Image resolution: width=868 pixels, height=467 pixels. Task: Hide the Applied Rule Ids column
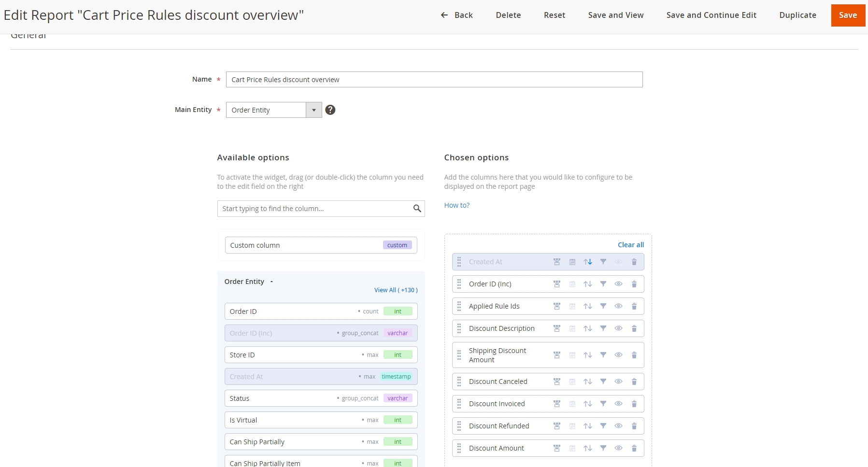click(x=619, y=306)
